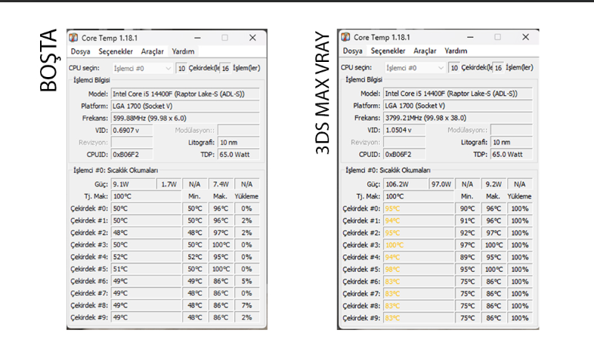
Task: Click Tj. Mak 100°C in 3DS MAX VRAY window
Action: point(419,196)
